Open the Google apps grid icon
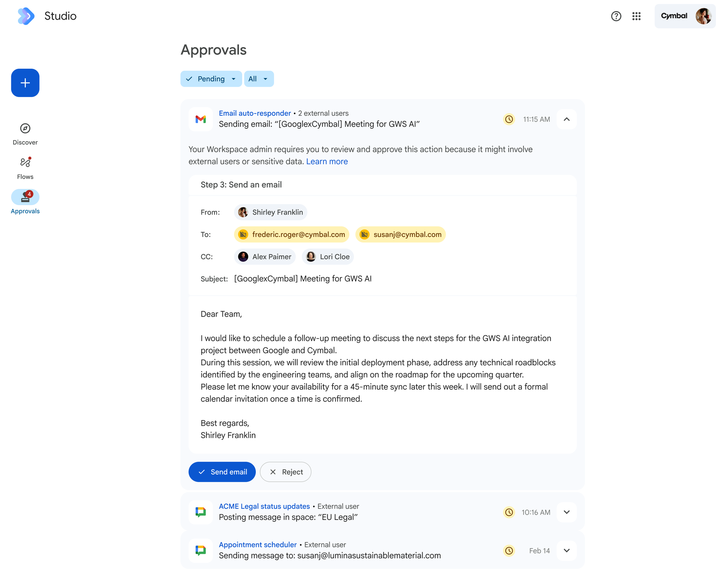The height and width of the screenshot is (579, 728). pos(636,16)
